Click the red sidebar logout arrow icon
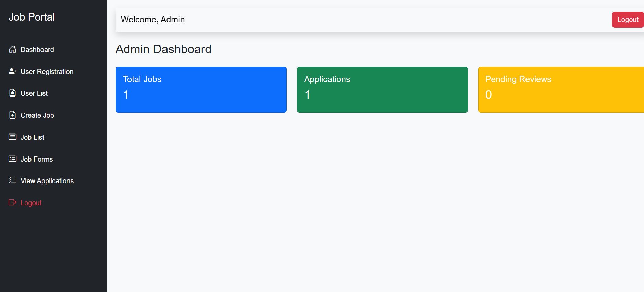644x292 pixels. [12, 202]
